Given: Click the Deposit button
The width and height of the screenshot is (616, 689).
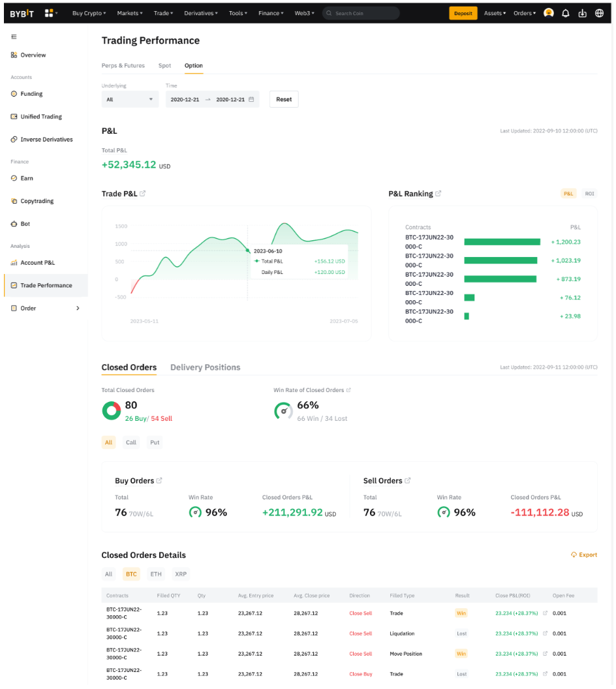Looking at the screenshot, I should click(x=463, y=13).
